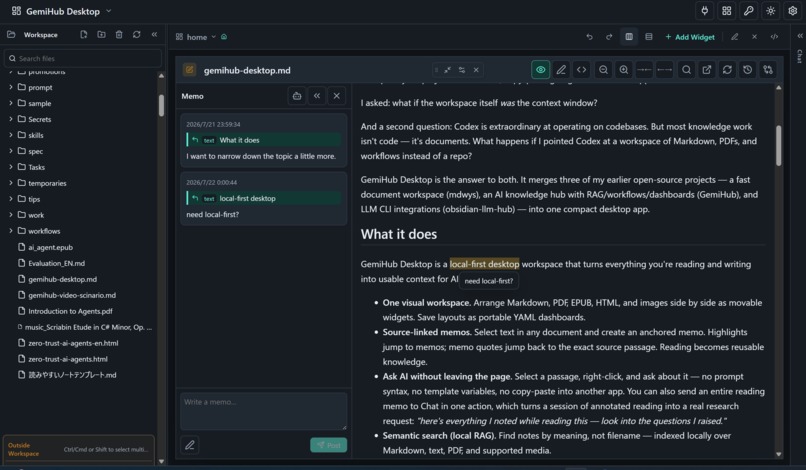Expand the prompt folder

click(x=11, y=87)
